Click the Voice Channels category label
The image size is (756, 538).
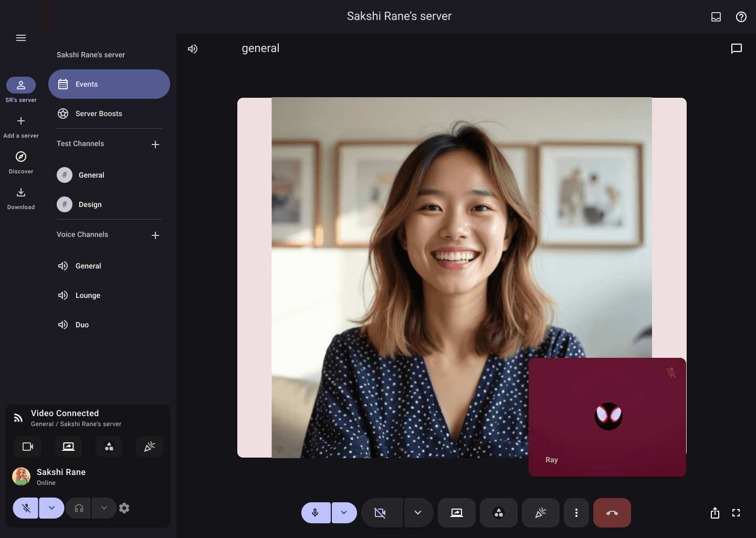pos(82,234)
